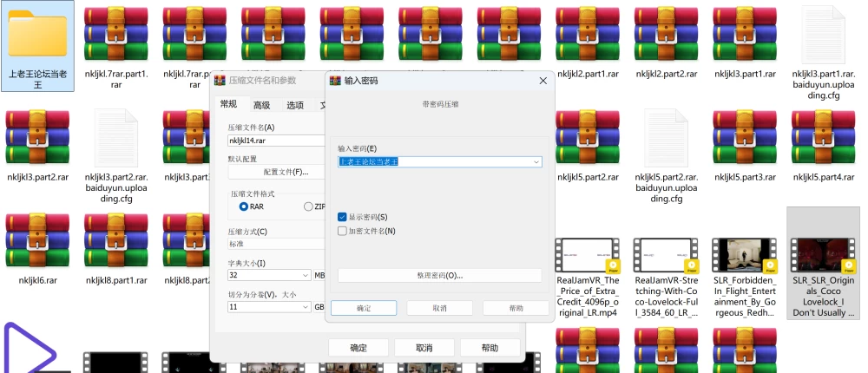Click the 整理密码(O)... button

point(439,275)
